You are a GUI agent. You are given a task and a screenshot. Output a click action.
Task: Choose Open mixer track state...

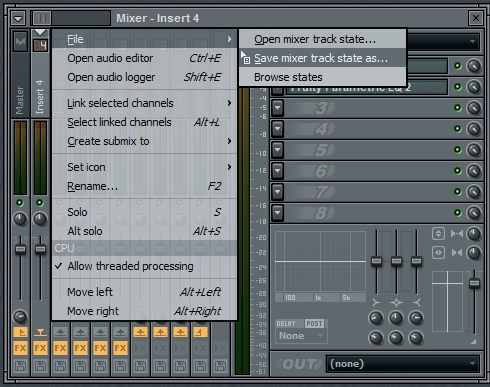coord(323,39)
